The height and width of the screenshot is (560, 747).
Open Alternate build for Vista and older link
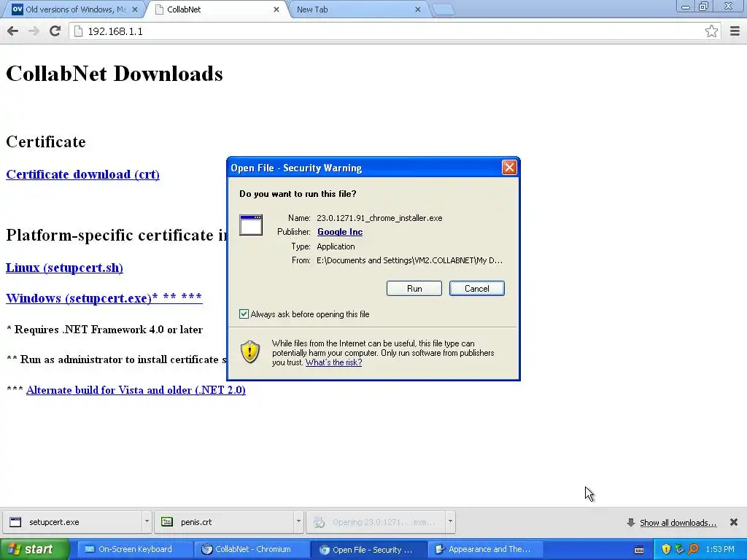(136, 390)
